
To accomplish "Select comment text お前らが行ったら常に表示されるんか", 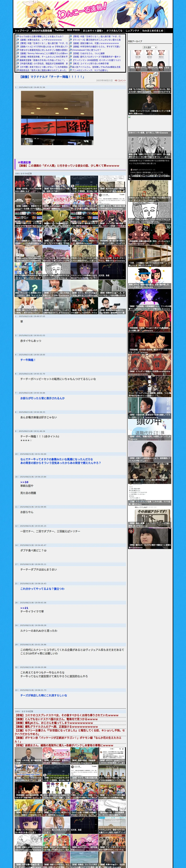I will point(43,398).
